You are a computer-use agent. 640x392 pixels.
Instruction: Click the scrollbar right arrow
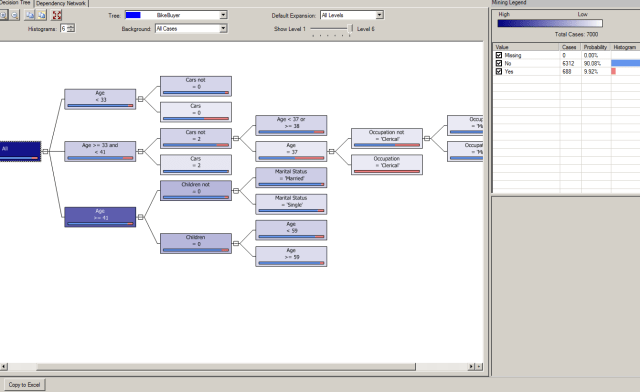click(471, 367)
